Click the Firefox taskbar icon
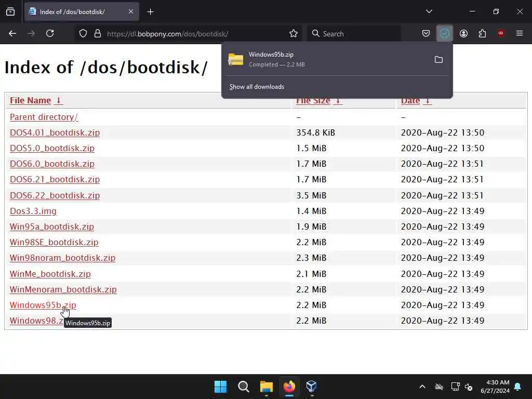Image resolution: width=532 pixels, height=399 pixels. (x=289, y=387)
